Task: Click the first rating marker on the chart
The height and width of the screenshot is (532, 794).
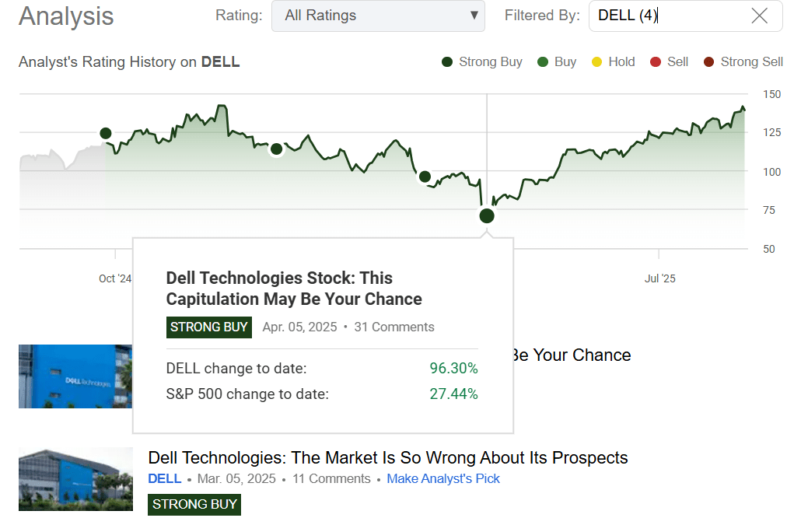Action: 105,133
